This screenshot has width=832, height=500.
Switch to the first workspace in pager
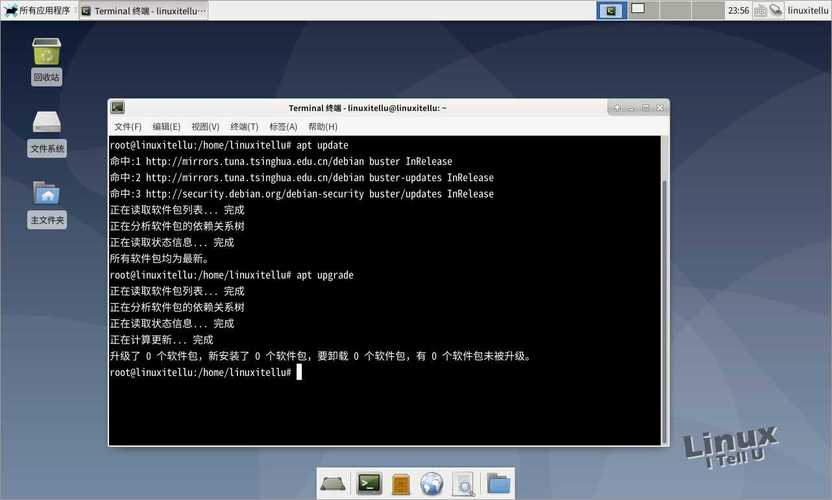click(612, 10)
